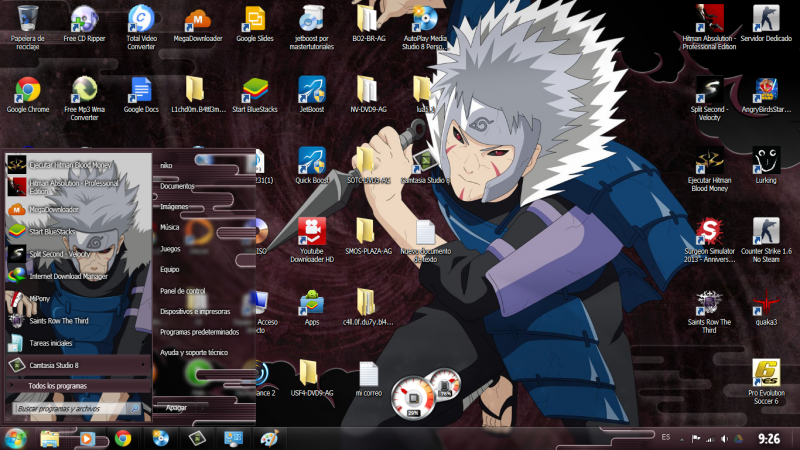This screenshot has height=450, width=800.
Task: Click the Windows Start orb button
Action: [x=15, y=438]
